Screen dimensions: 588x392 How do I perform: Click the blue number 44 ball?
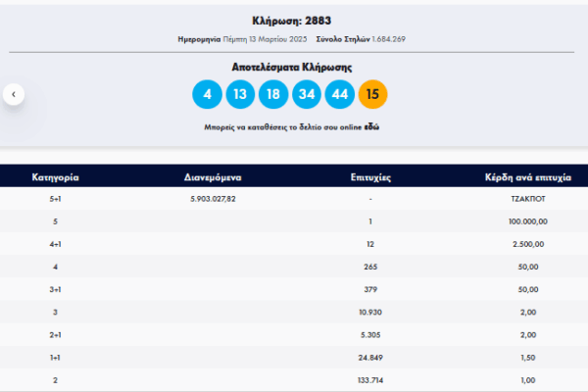(340, 95)
